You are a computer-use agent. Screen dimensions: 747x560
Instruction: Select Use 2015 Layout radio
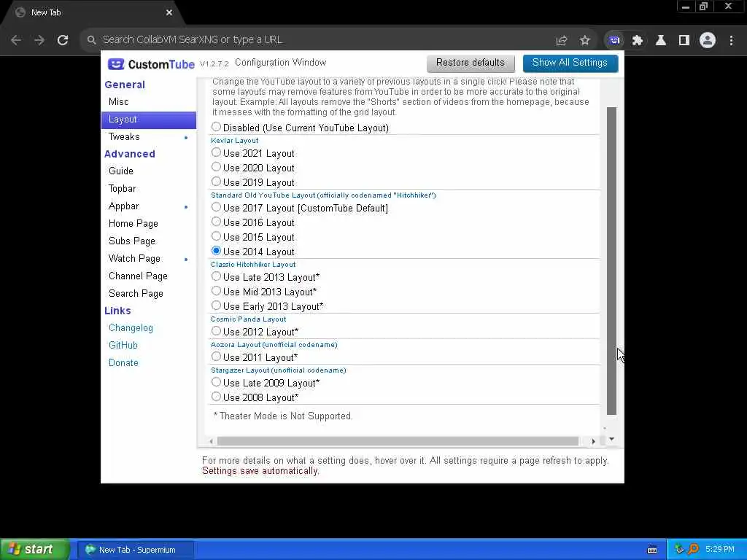pos(216,236)
